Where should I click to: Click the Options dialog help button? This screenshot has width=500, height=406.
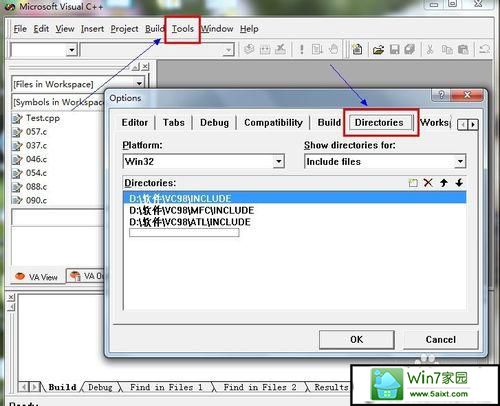coord(441,95)
